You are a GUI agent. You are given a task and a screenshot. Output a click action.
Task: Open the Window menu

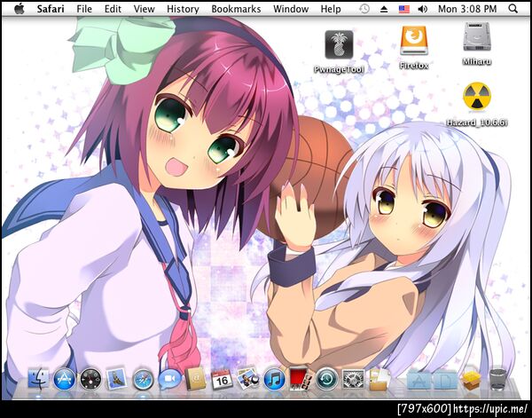[x=291, y=9]
